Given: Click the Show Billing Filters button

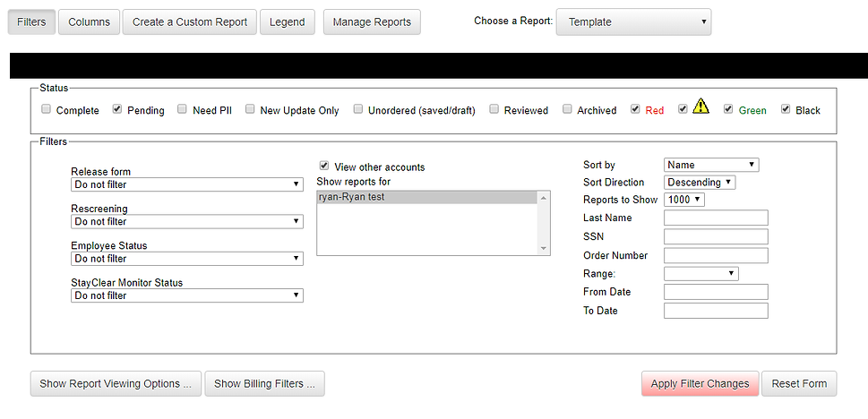Looking at the screenshot, I should click(264, 383).
